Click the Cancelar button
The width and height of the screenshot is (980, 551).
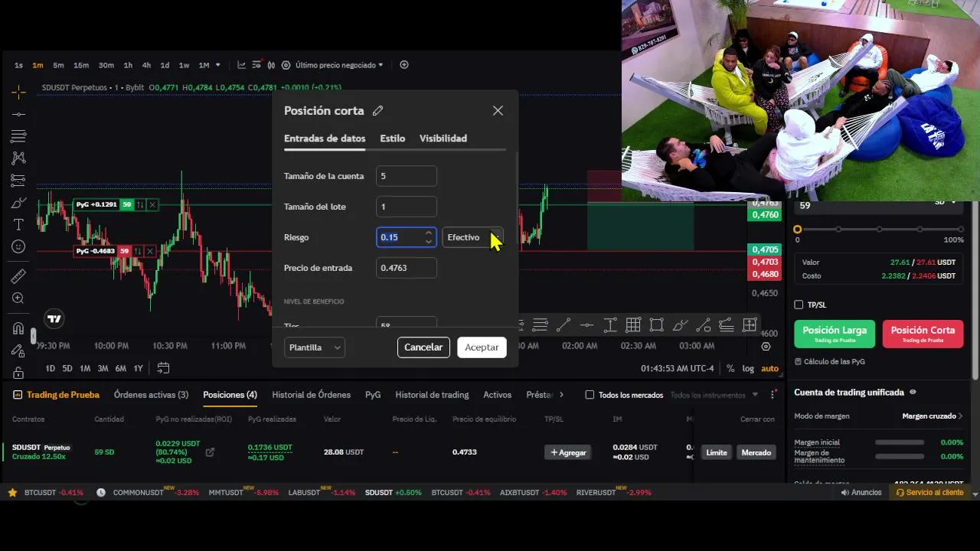click(423, 347)
